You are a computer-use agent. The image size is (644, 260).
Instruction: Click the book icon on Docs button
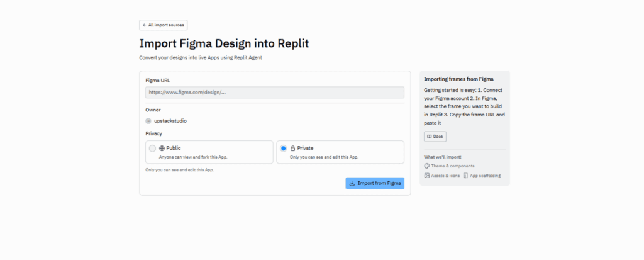tap(430, 137)
